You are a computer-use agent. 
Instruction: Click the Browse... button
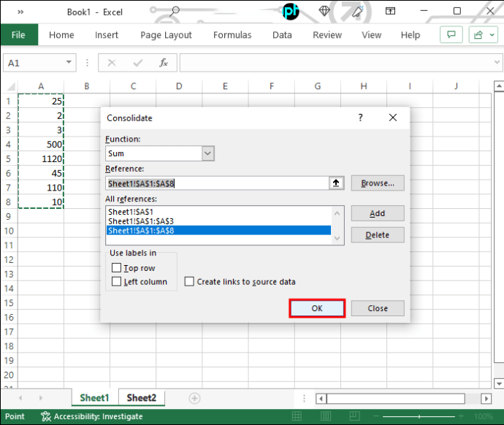[x=378, y=183]
